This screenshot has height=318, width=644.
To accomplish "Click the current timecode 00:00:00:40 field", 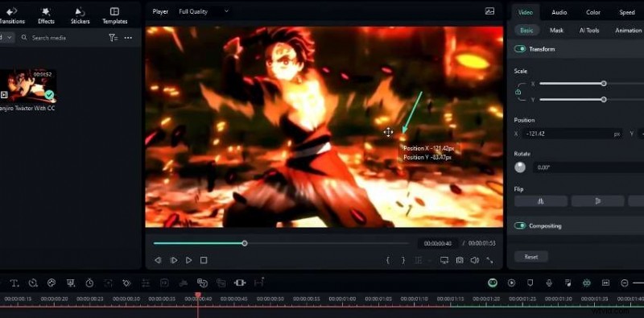I will click(x=438, y=244).
